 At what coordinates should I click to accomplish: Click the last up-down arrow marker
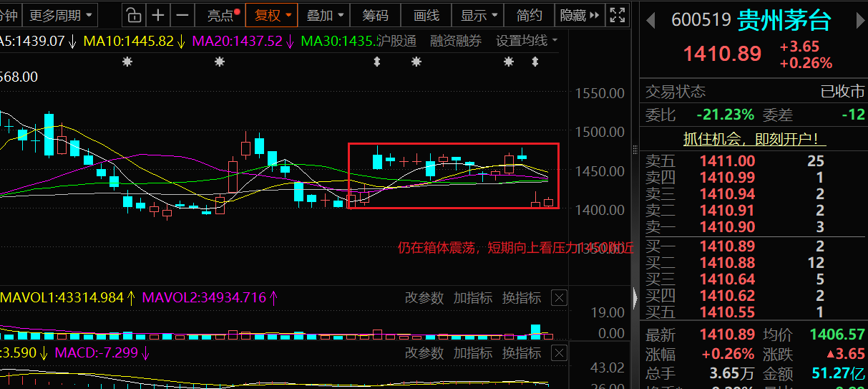pos(535,62)
